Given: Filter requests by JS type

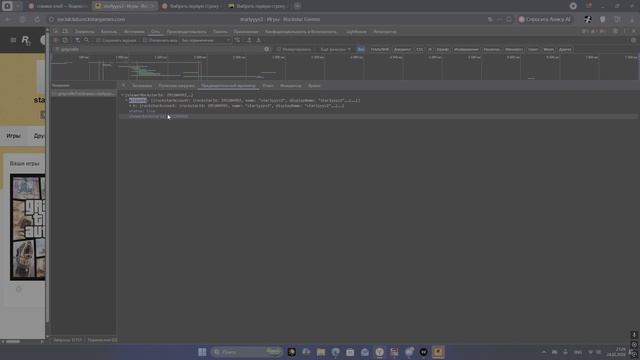Looking at the screenshot, I should 430,49.
